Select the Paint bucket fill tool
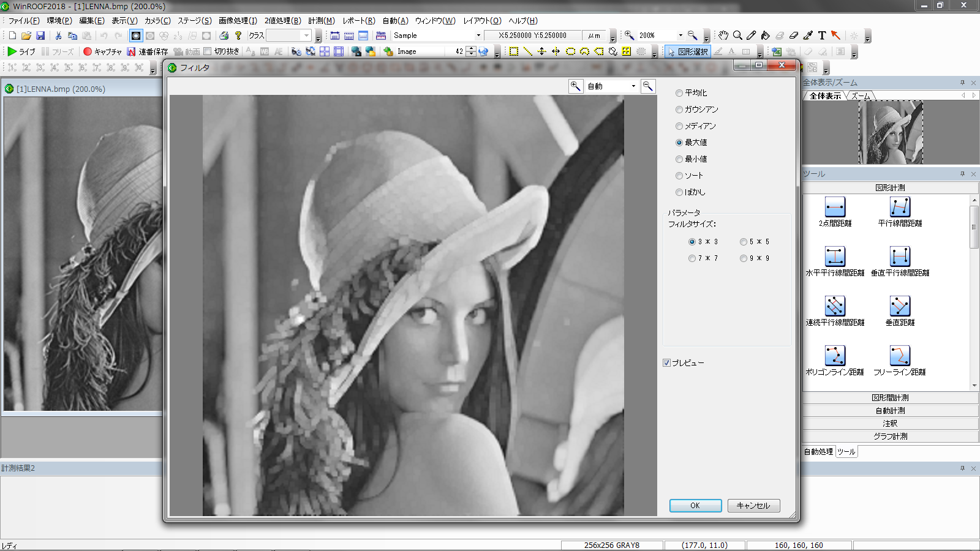 (766, 36)
